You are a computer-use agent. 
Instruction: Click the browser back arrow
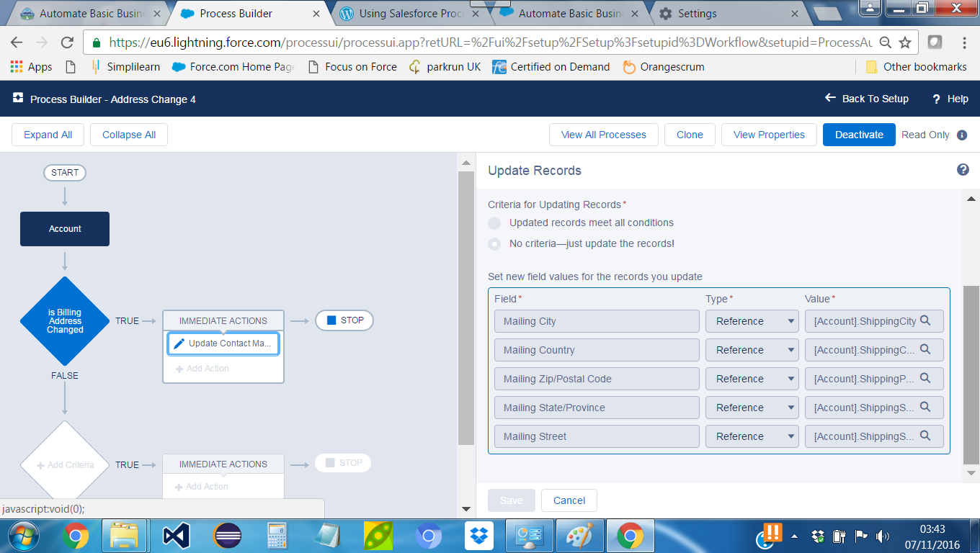pos(17,42)
